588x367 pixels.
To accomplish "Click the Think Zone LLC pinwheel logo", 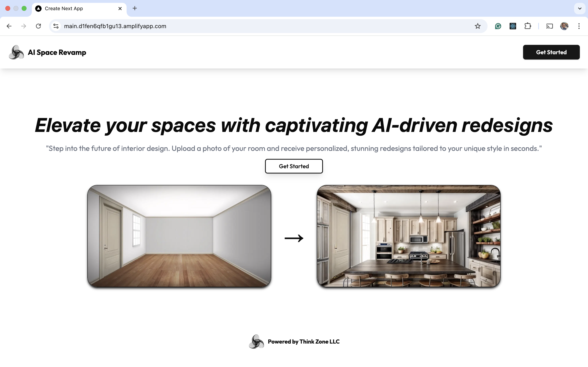I will coord(256,342).
